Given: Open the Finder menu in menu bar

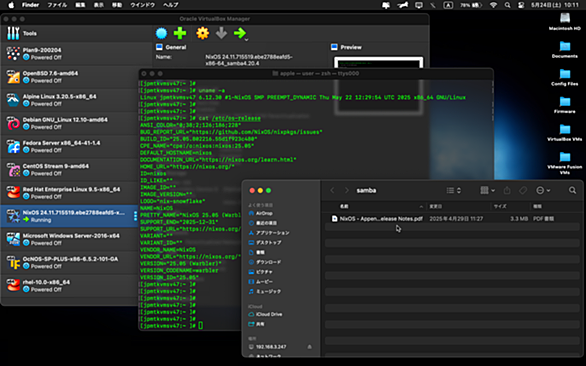Looking at the screenshot, I should (x=30, y=5).
